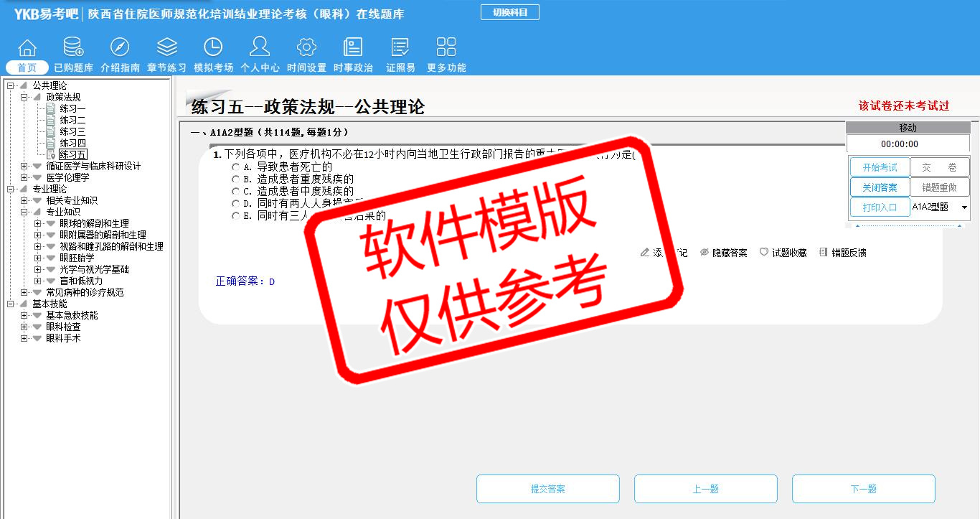The image size is (980, 519).
Task: Expand 循证医学与临床科研设计 tree node
Action: (24, 167)
